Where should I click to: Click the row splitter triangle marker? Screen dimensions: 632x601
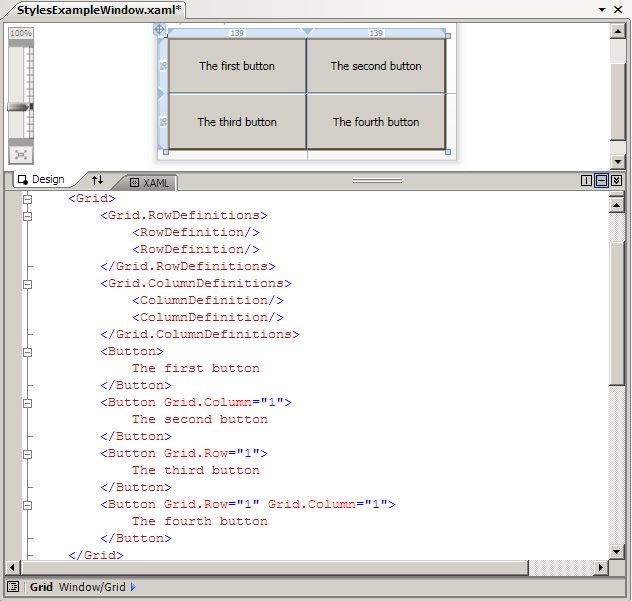pyautogui.click(x=161, y=94)
